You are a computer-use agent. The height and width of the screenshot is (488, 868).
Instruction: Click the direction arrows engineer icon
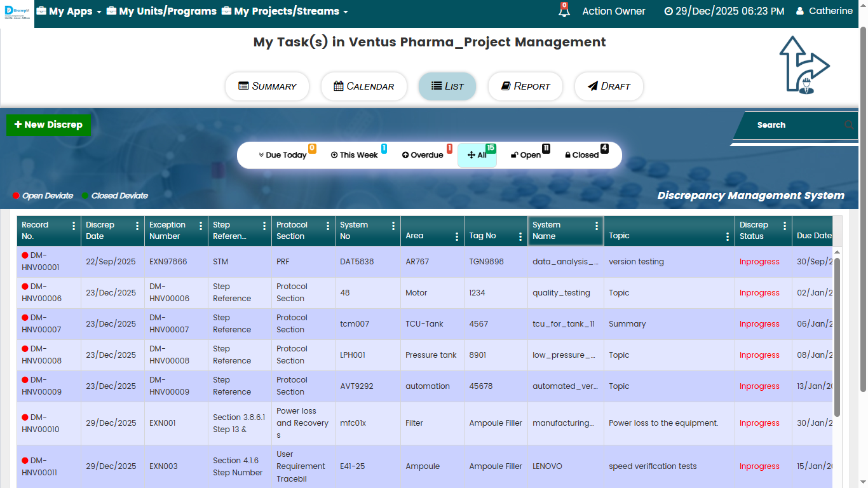(804, 65)
